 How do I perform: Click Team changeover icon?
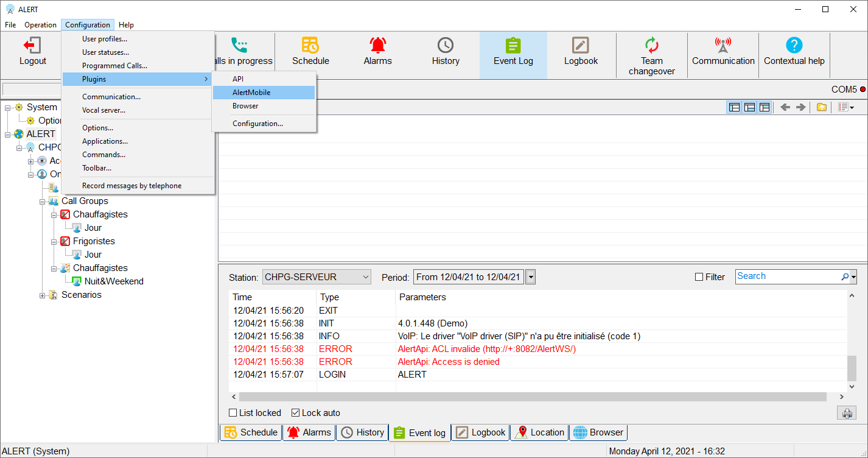pos(651,46)
